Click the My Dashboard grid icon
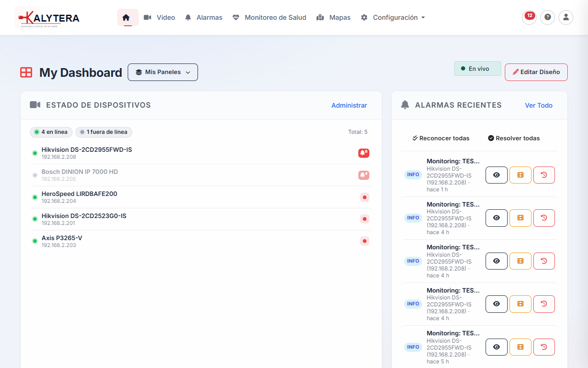588x368 pixels. 26,72
